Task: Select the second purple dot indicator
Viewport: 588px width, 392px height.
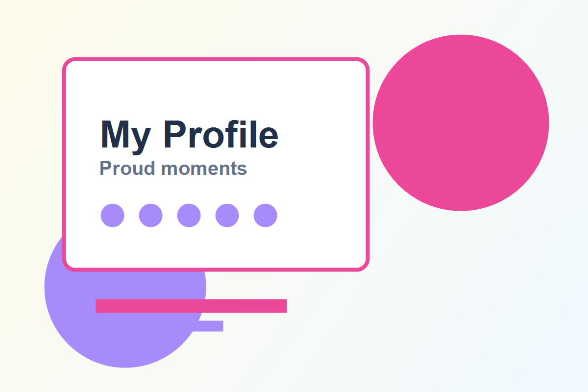Action: [x=150, y=215]
